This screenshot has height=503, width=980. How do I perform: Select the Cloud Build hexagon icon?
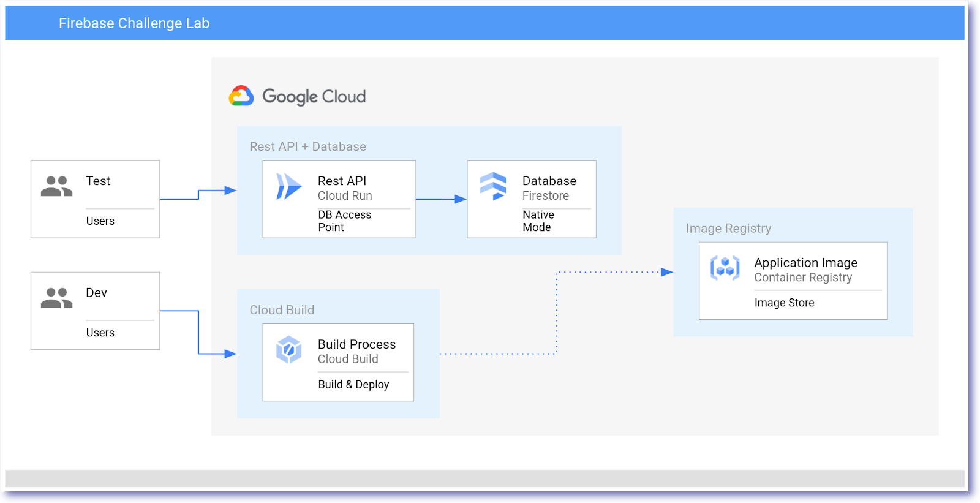[288, 350]
